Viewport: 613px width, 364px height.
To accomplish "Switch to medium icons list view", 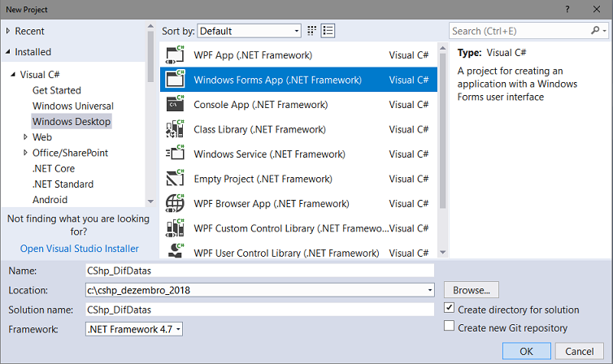I will [328, 31].
